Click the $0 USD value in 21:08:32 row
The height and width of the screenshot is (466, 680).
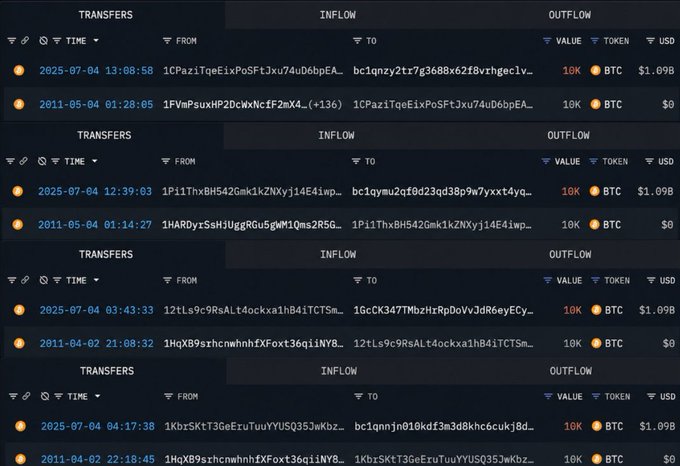coord(669,344)
